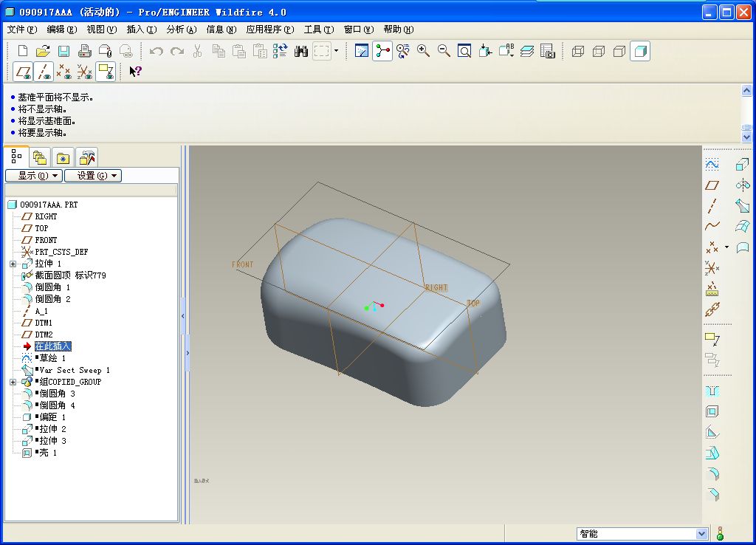
Task: Click the Zoom In magnifier icon
Action: [x=423, y=51]
